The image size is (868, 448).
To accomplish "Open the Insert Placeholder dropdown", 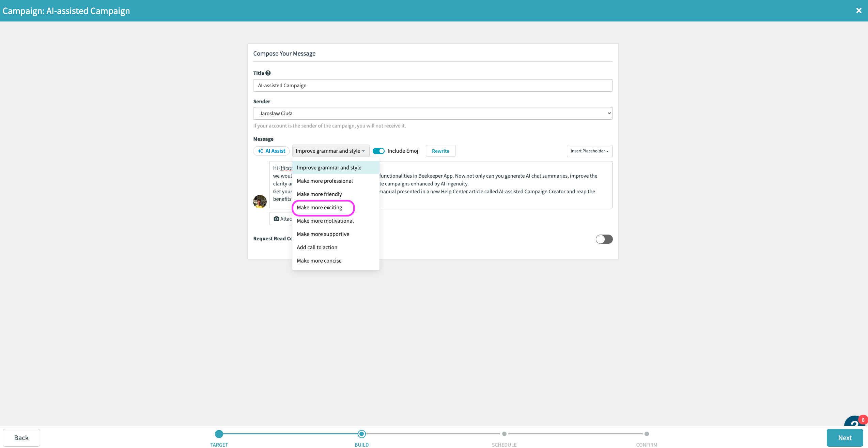I will 590,151.
